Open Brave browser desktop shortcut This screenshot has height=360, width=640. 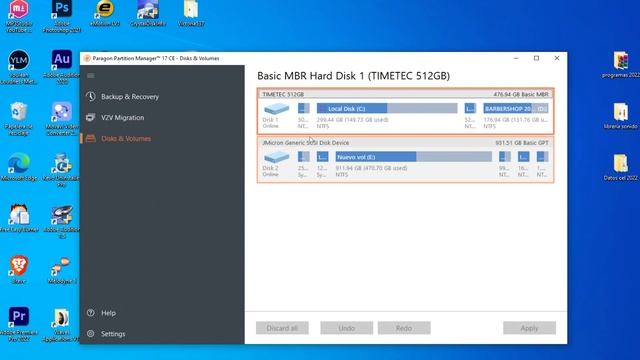18,269
